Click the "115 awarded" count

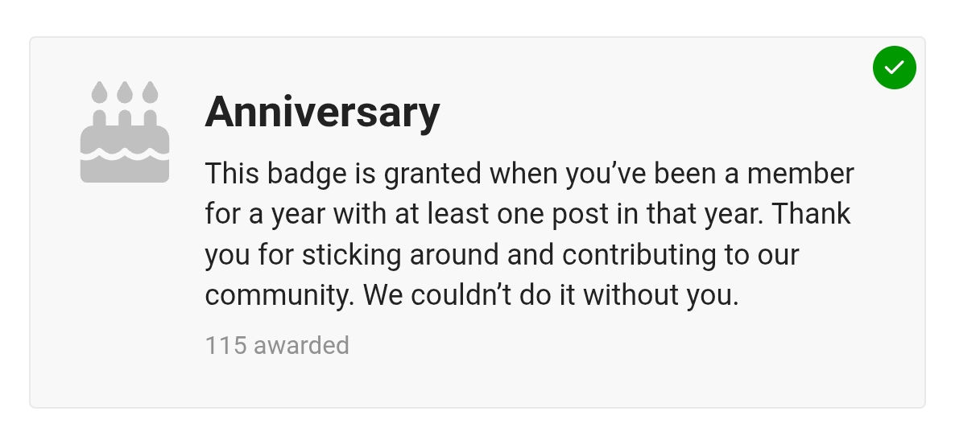pyautogui.click(x=277, y=345)
